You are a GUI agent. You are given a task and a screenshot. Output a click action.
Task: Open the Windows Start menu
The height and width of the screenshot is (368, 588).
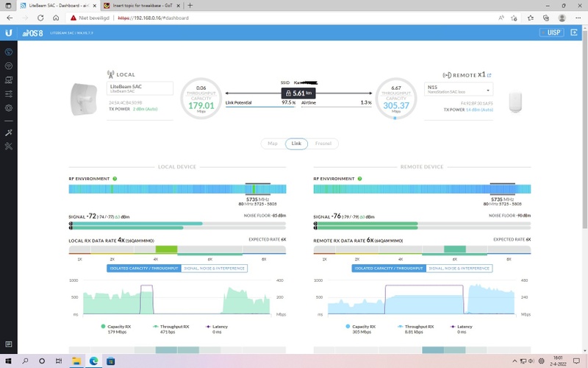8,361
